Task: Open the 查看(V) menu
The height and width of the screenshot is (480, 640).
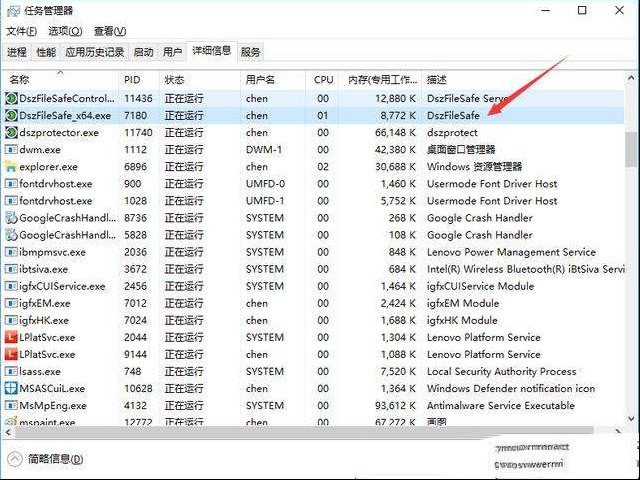Action: click(x=110, y=31)
